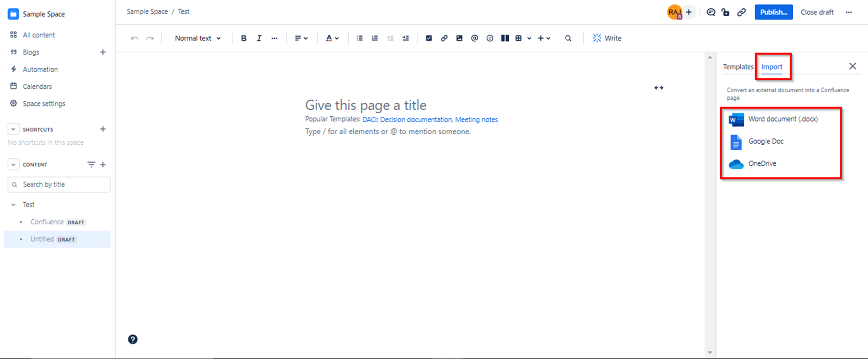Viewport: 868px width, 359px height.
Task: Collapse the Test page tree
Action: [x=13, y=205]
